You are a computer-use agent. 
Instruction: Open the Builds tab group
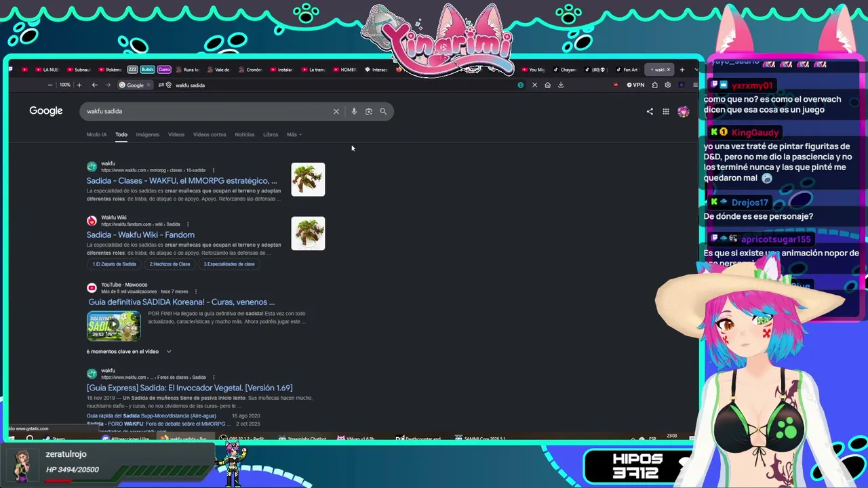(x=147, y=70)
